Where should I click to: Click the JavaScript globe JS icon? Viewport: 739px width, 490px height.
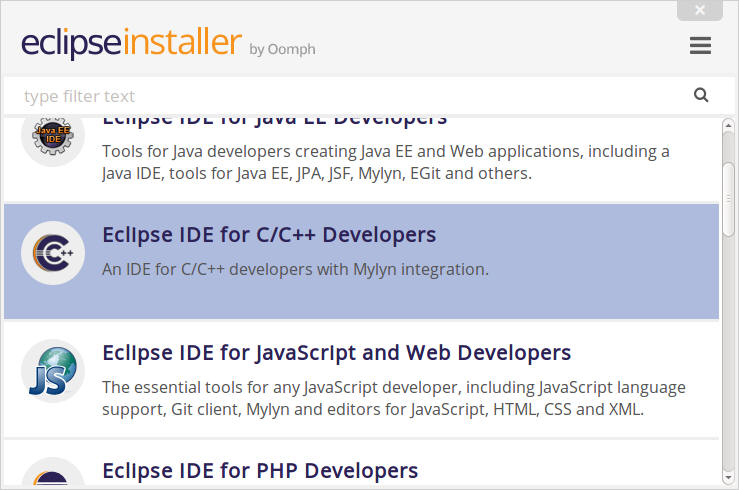click(52, 371)
